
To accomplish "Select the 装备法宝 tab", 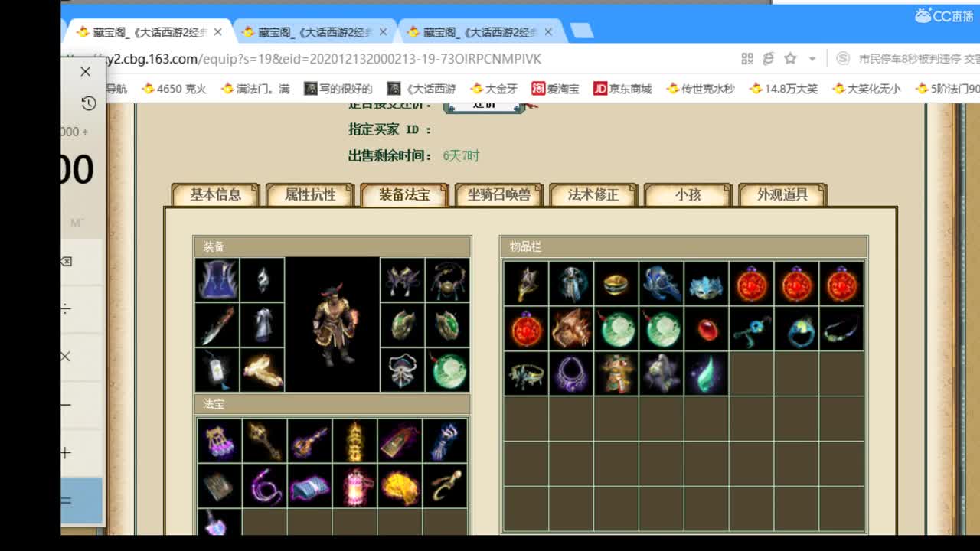I will (404, 194).
